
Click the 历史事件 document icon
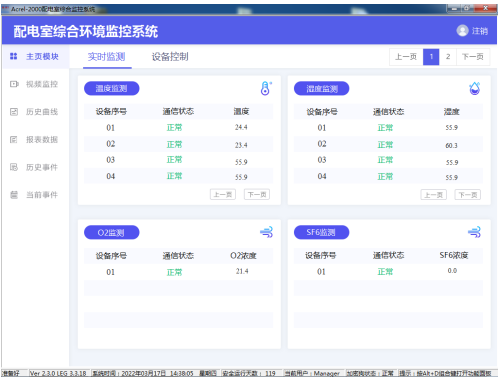(14, 167)
